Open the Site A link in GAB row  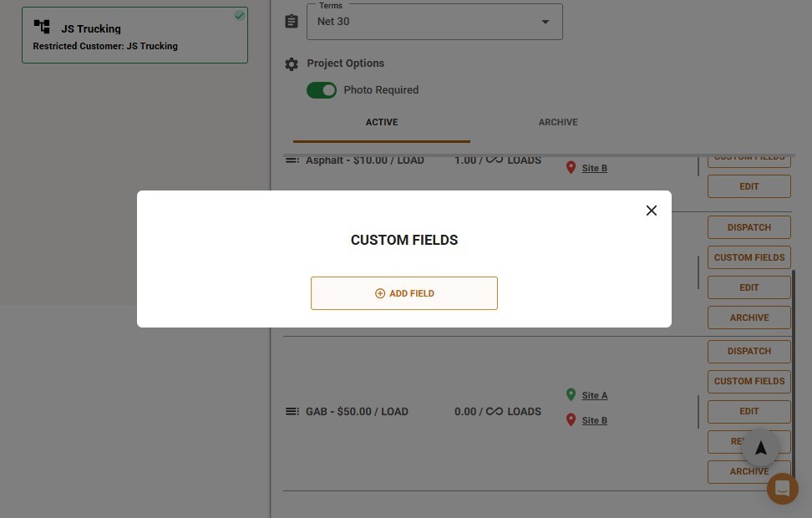pyautogui.click(x=595, y=395)
